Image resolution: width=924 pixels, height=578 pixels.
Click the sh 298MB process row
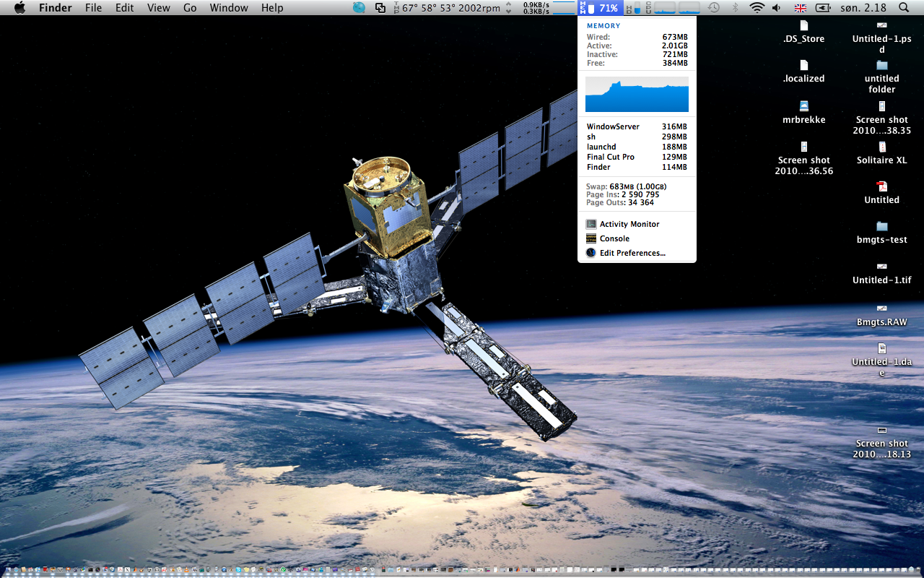tap(637, 137)
